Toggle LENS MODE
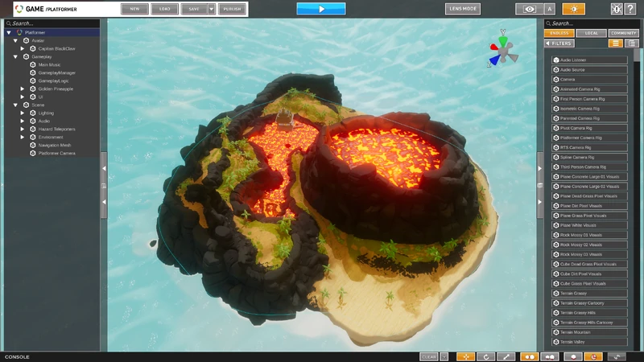The height and width of the screenshot is (362, 644). 462,9
